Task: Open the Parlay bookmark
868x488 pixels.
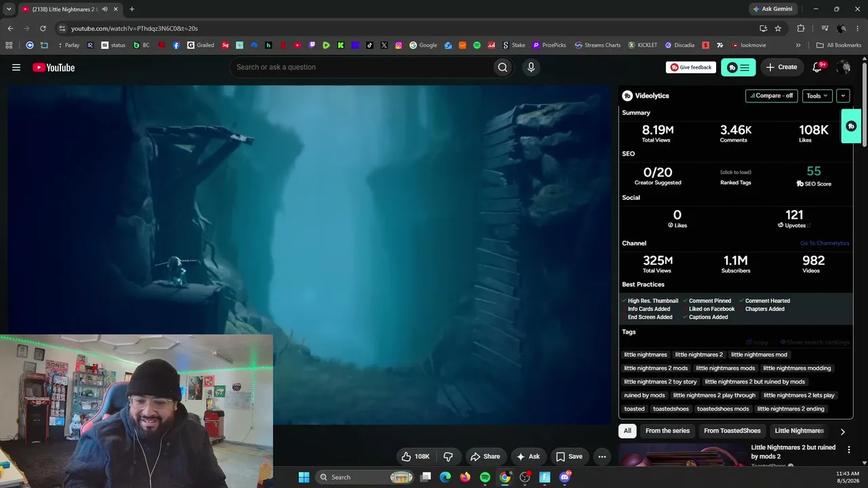Action: (68, 45)
